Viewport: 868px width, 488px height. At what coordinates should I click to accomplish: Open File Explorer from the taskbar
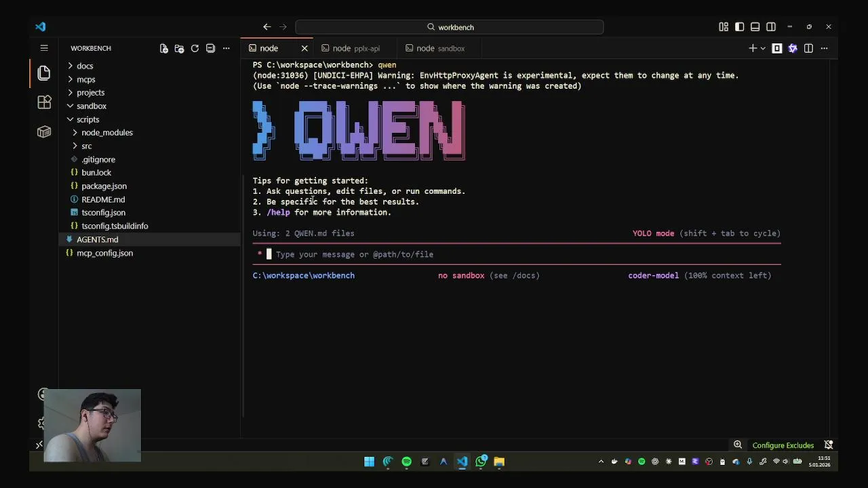click(x=499, y=462)
